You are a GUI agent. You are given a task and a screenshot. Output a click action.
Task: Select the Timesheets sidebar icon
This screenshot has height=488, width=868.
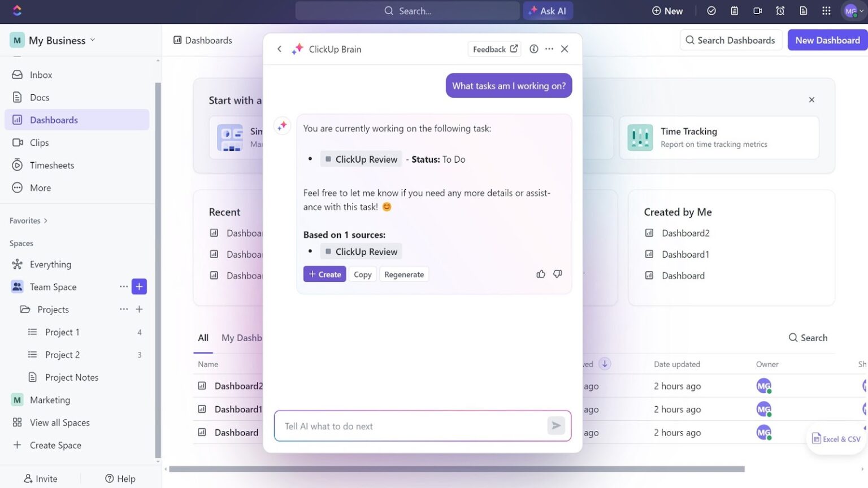[17, 165]
